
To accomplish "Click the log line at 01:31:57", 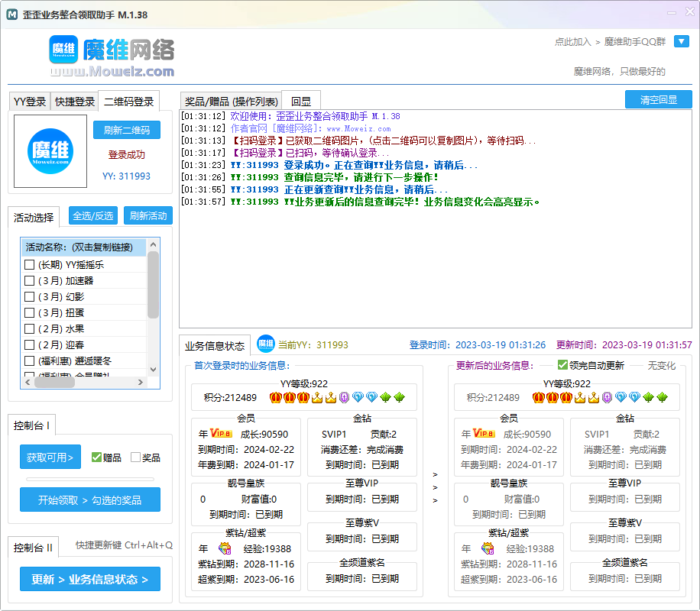I will click(361, 202).
